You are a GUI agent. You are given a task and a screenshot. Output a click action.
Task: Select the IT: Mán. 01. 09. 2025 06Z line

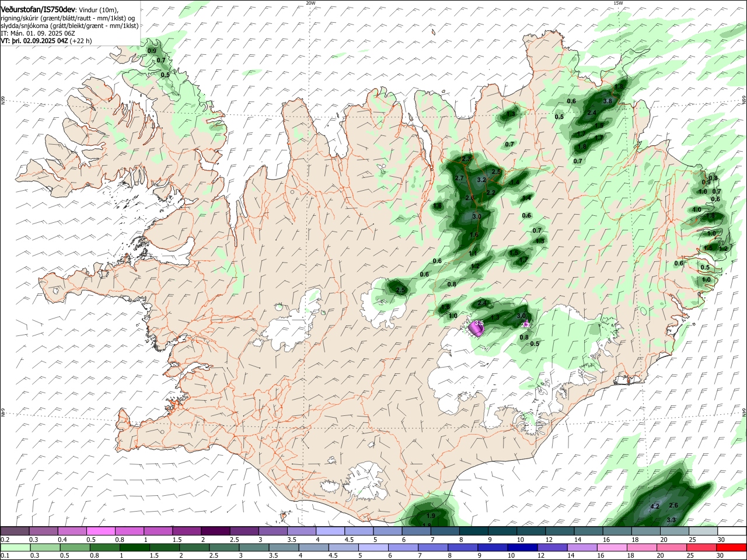tap(38, 34)
